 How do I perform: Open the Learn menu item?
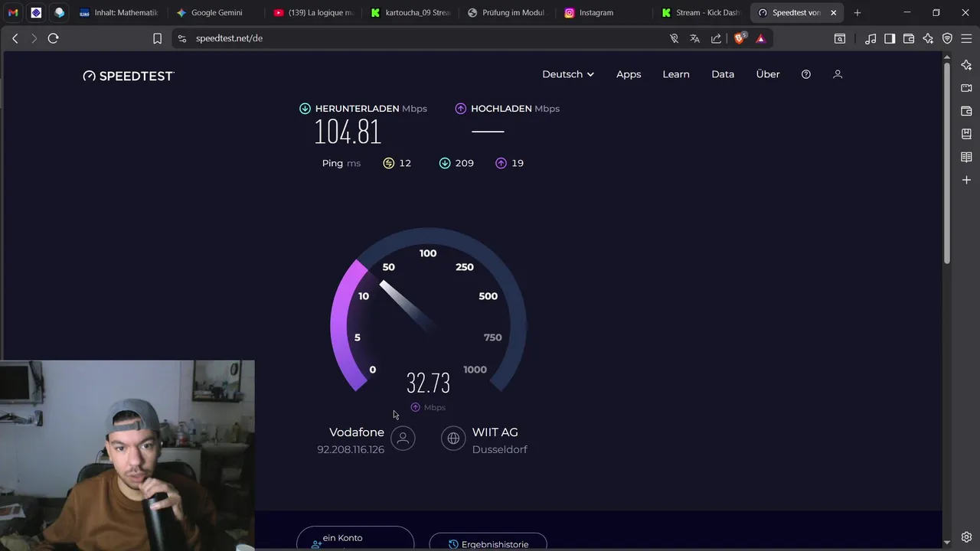(x=676, y=74)
